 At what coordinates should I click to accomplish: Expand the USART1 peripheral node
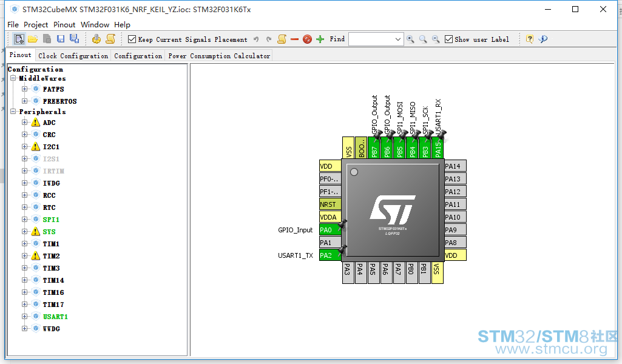(25, 317)
